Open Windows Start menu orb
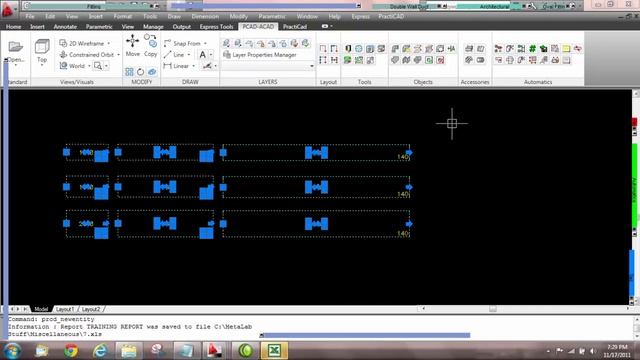This screenshot has width=640, height=360. 12,351
